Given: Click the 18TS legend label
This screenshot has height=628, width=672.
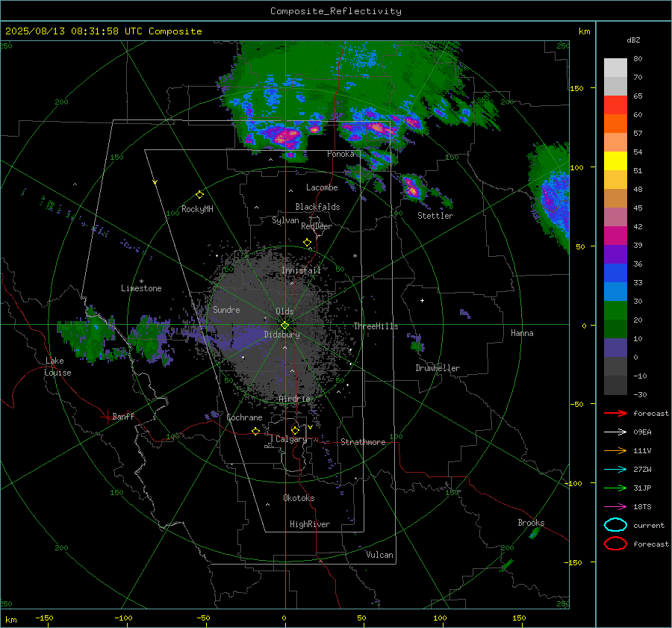Looking at the screenshot, I should point(642,507).
